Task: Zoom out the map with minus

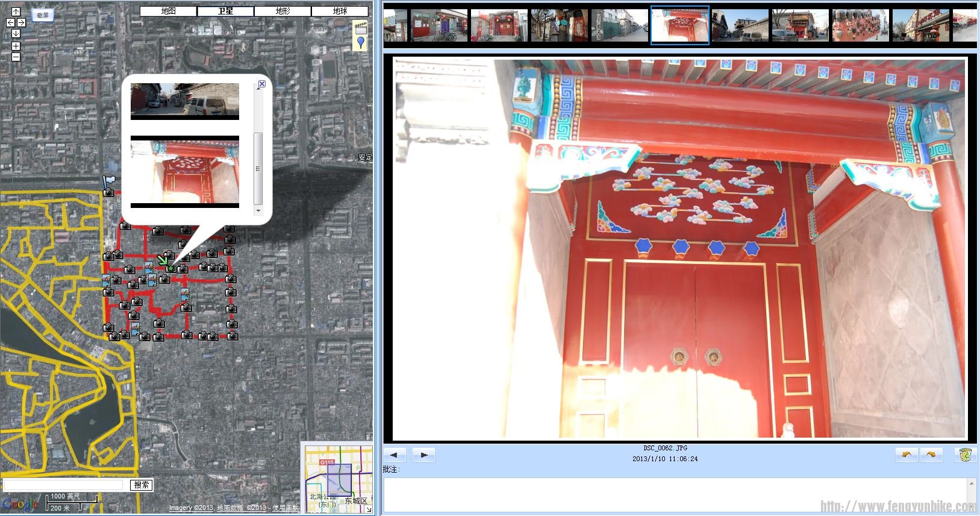Action: (x=16, y=57)
